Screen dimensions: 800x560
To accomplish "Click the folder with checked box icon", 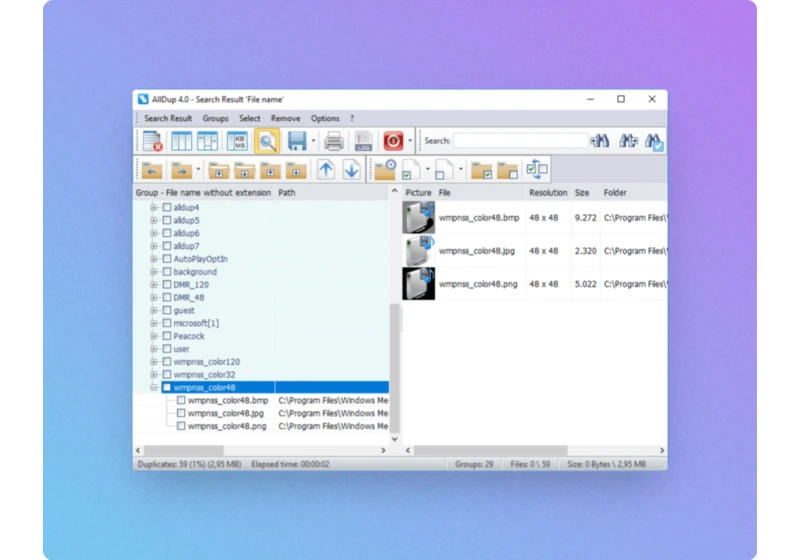I will [482, 170].
